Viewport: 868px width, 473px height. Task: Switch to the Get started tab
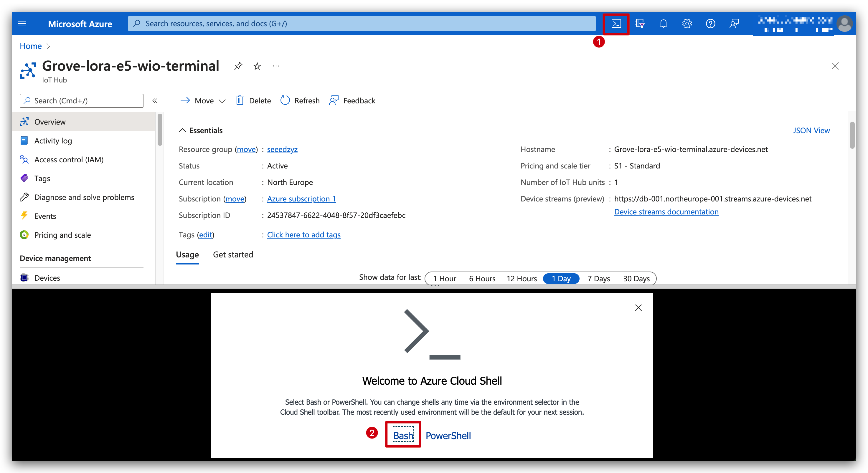point(233,255)
